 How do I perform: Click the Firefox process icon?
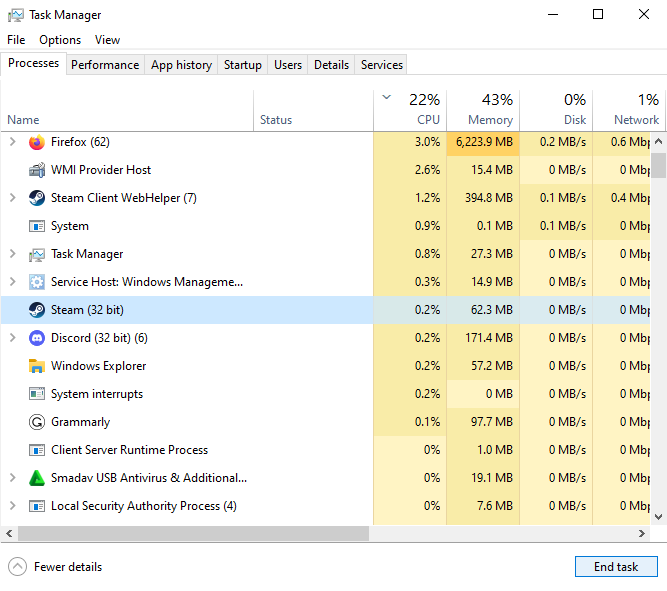[37, 142]
